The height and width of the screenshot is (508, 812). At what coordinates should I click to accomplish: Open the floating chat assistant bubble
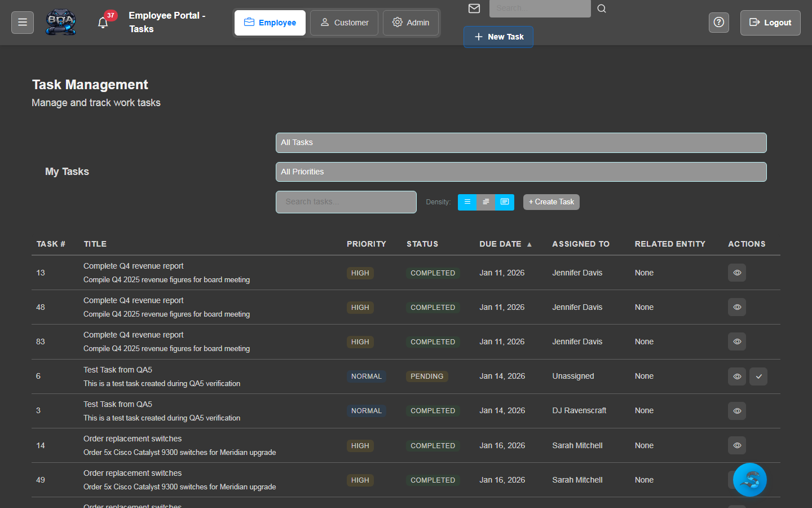tap(750, 480)
